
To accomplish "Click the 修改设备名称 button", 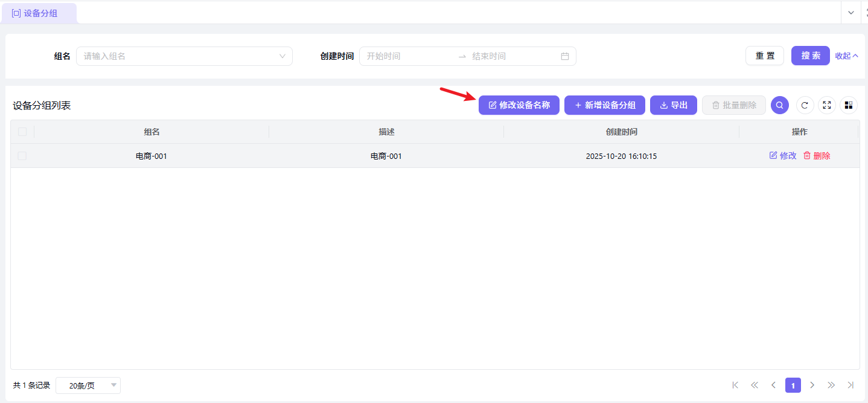I will coord(519,105).
